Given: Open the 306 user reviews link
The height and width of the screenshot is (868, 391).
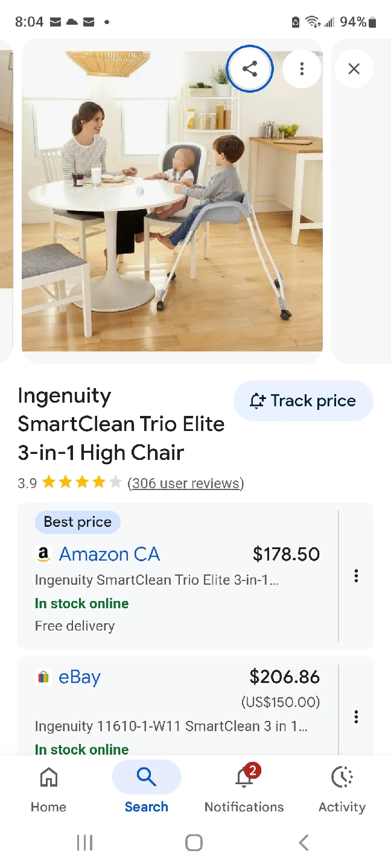Looking at the screenshot, I should pos(185,483).
